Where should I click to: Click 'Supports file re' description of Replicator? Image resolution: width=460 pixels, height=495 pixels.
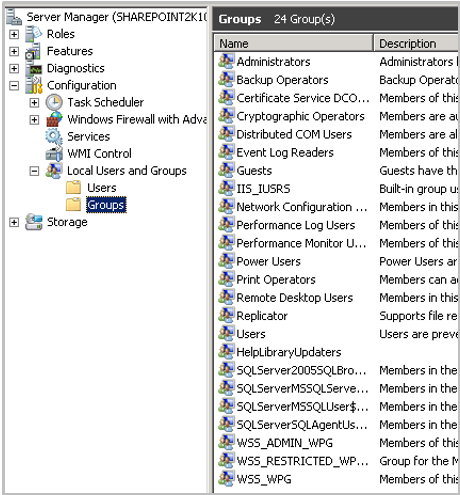tap(418, 316)
